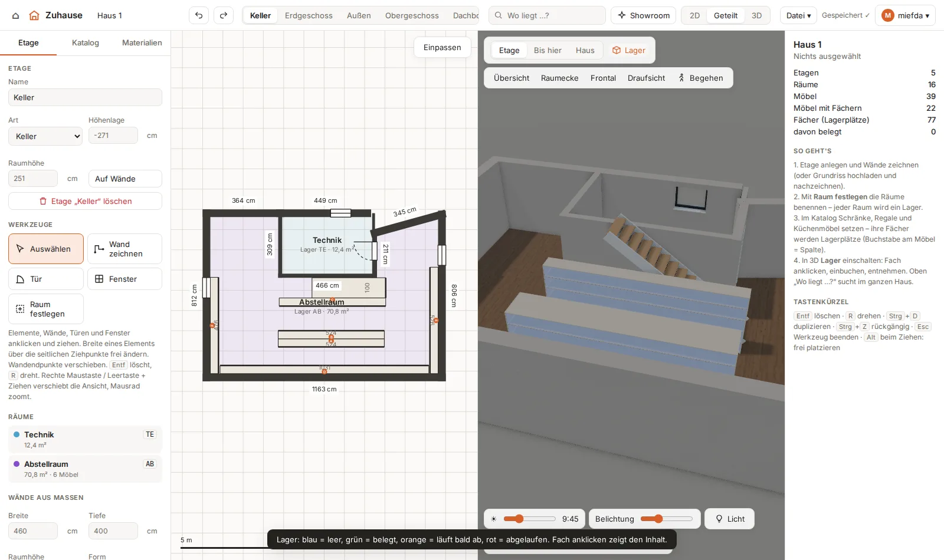
Task: Open the miefda user menu
Action: click(x=905, y=15)
